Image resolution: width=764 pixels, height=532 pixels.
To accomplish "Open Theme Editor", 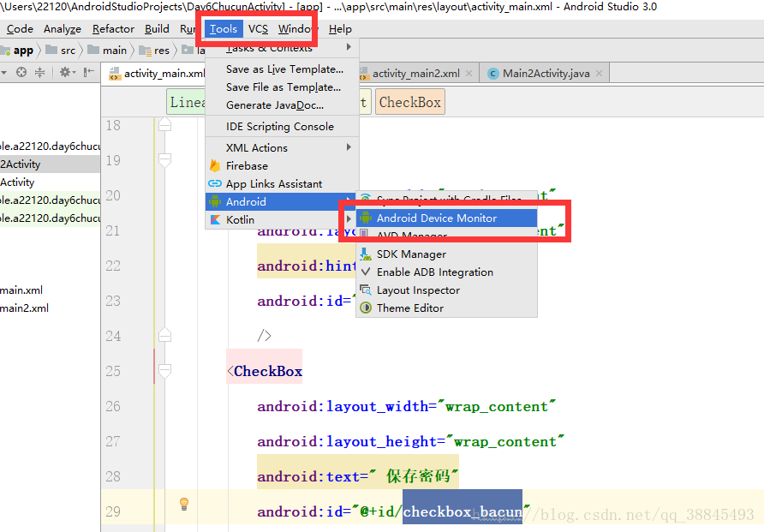I will click(447, 308).
